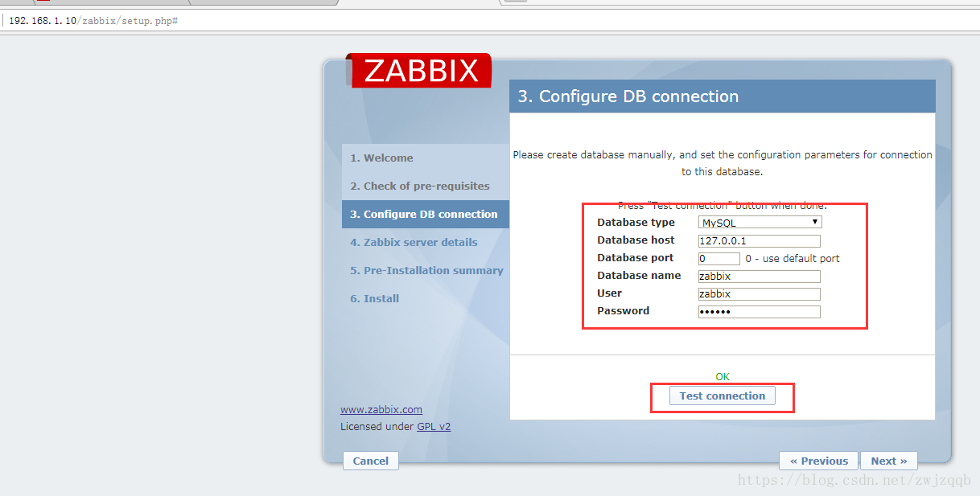Viewport: 980px width, 496px height.
Task: Select step 3. Configure DB connection
Action: [425, 214]
